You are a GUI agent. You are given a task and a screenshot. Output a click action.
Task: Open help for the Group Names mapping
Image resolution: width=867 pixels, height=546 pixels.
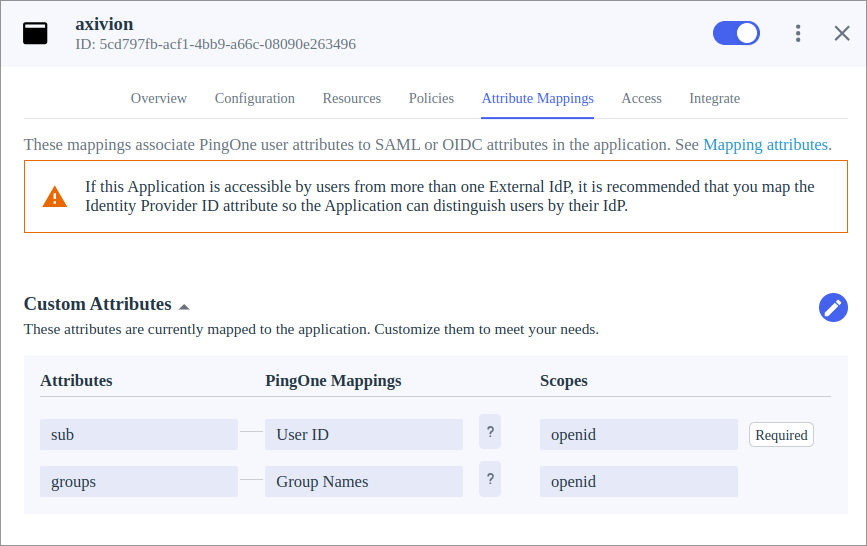(490, 479)
